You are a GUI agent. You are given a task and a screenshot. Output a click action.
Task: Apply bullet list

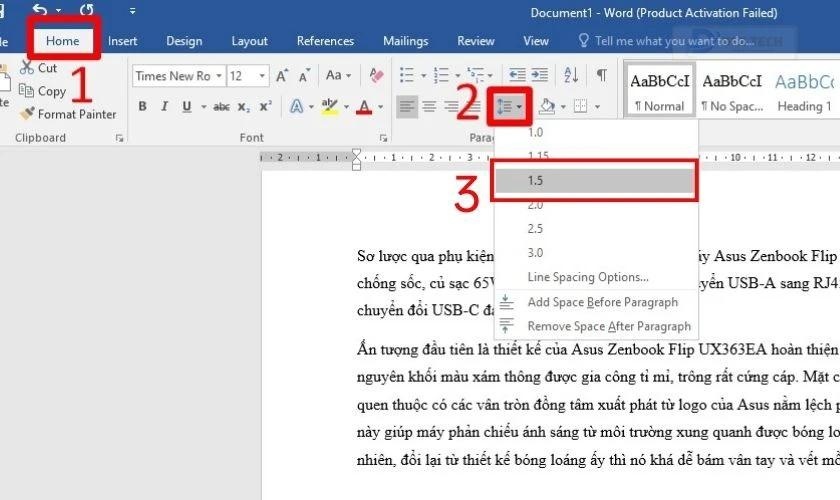[407, 76]
